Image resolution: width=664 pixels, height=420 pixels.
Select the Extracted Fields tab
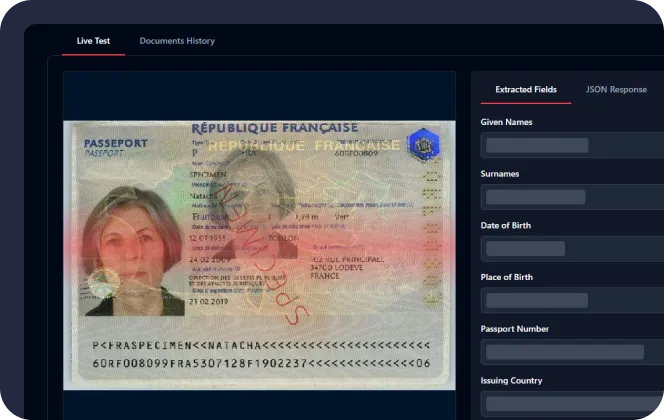[x=526, y=90]
